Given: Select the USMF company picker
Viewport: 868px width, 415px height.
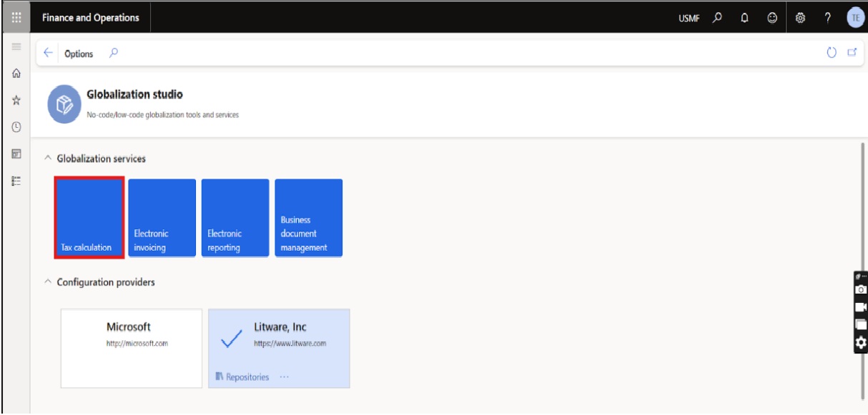Looking at the screenshot, I should [x=689, y=19].
